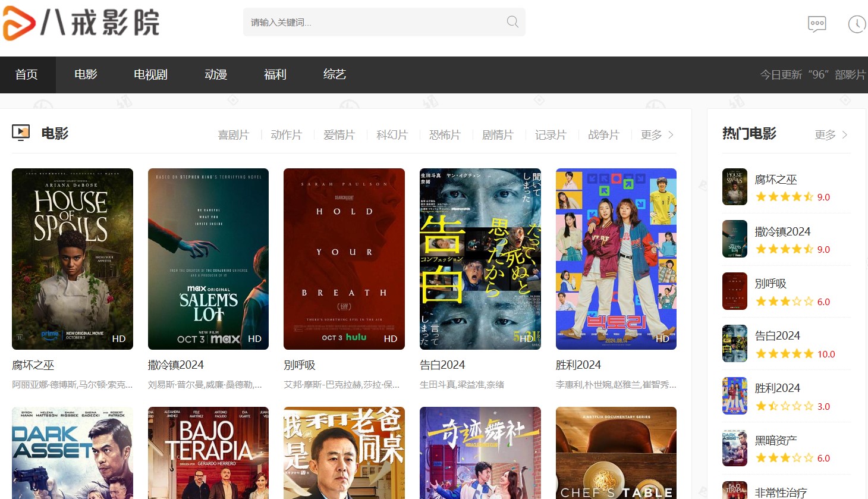Open the 福利 nav tab
The image size is (868, 499).
[x=275, y=75]
